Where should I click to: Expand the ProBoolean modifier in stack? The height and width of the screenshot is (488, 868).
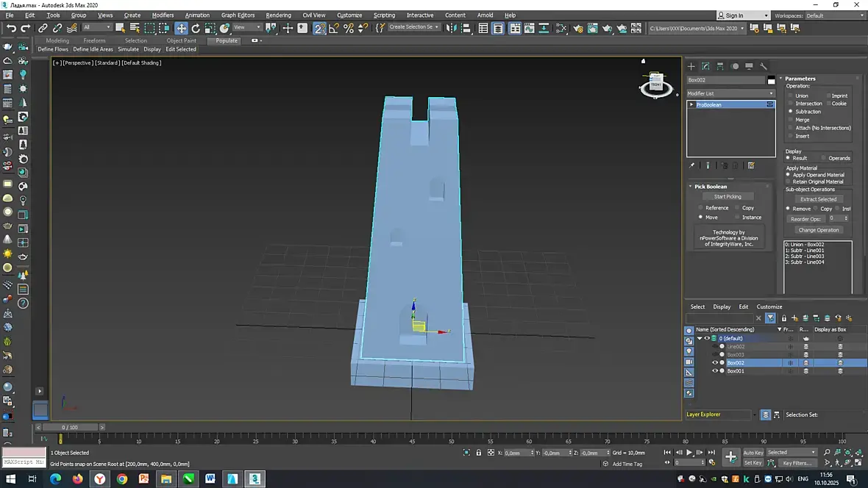(x=691, y=105)
